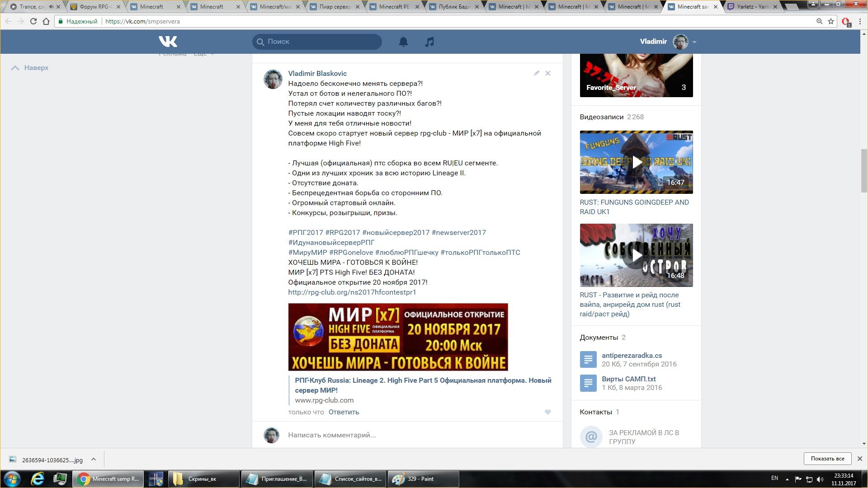Image resolution: width=868 pixels, height=488 pixels.
Task: Play the RUST FUNGUNS GOINGDEEP video thumbnail
Action: click(x=636, y=162)
